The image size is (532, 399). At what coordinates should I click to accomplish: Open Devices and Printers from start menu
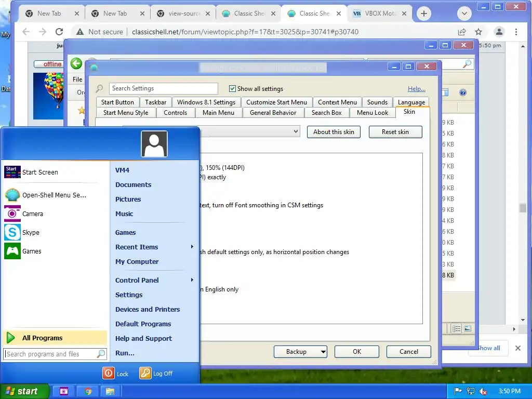[148, 310]
